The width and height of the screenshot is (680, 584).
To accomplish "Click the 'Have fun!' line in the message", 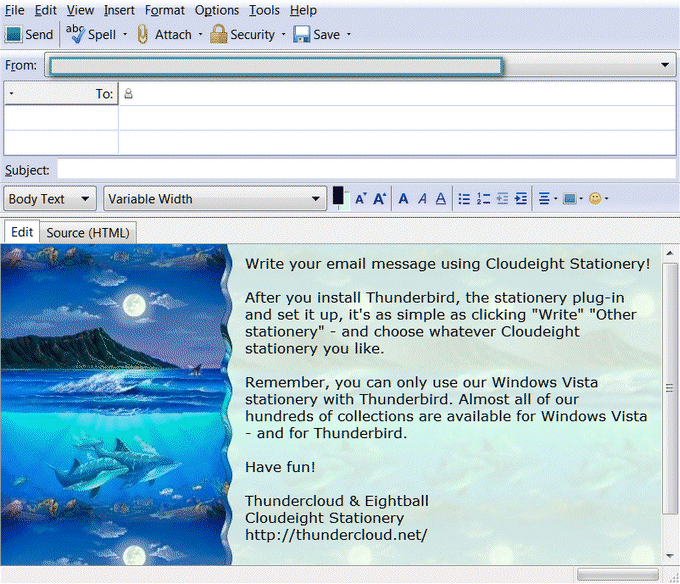I will tap(280, 467).
